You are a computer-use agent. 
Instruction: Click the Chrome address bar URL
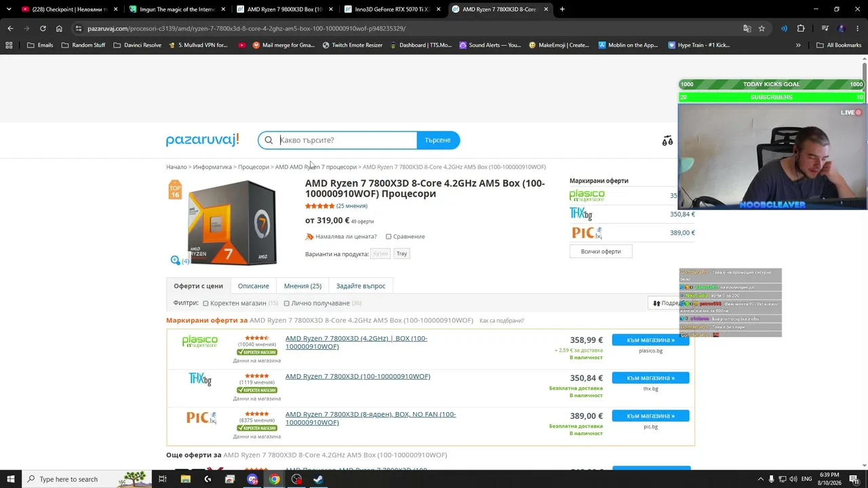tap(246, 28)
